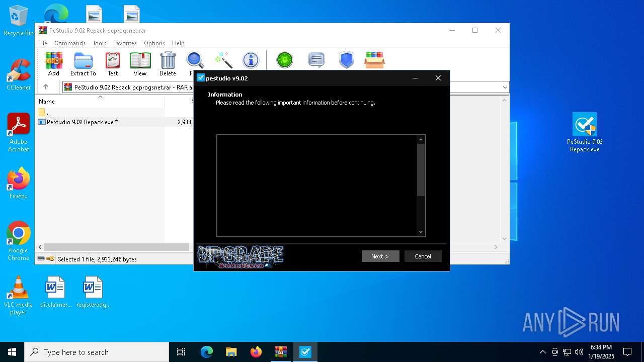Open the View toolbar icon in WinRAR
Viewport: 644px width, 362px height.
pyautogui.click(x=140, y=64)
